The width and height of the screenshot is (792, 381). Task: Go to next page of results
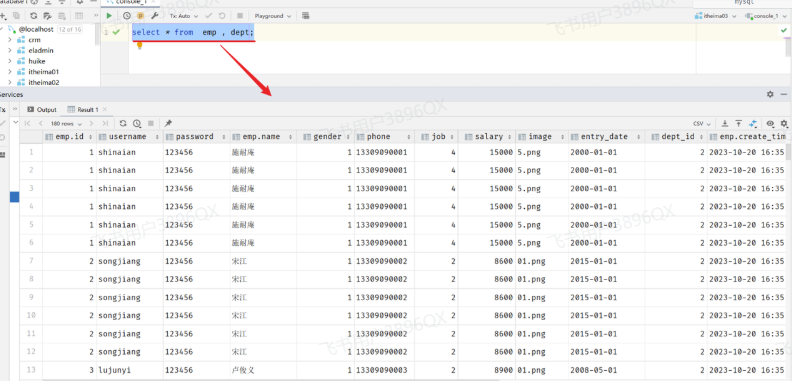(91, 123)
